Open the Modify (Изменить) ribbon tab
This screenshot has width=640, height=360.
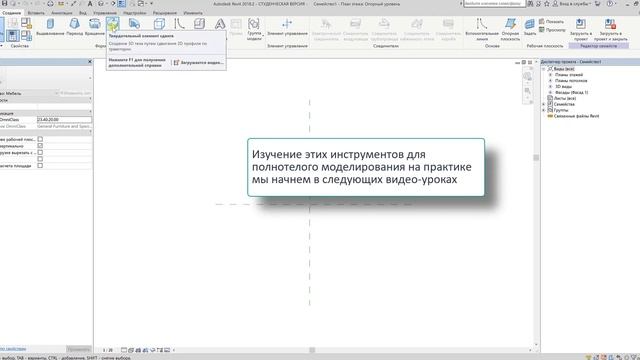tap(193, 13)
